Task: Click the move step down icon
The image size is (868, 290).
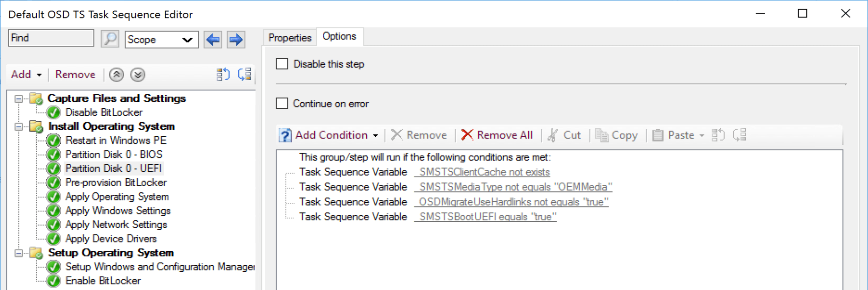Action: click(138, 75)
